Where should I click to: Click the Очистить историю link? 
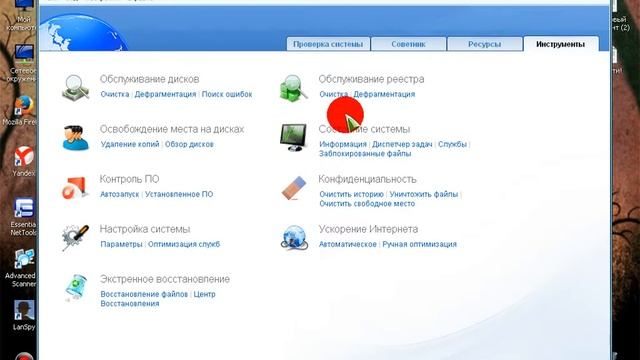coord(351,194)
